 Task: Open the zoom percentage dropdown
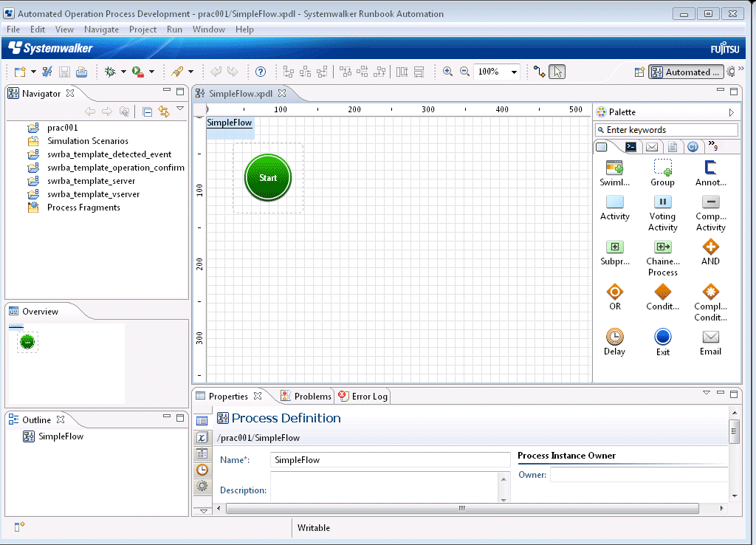pyautogui.click(x=514, y=72)
